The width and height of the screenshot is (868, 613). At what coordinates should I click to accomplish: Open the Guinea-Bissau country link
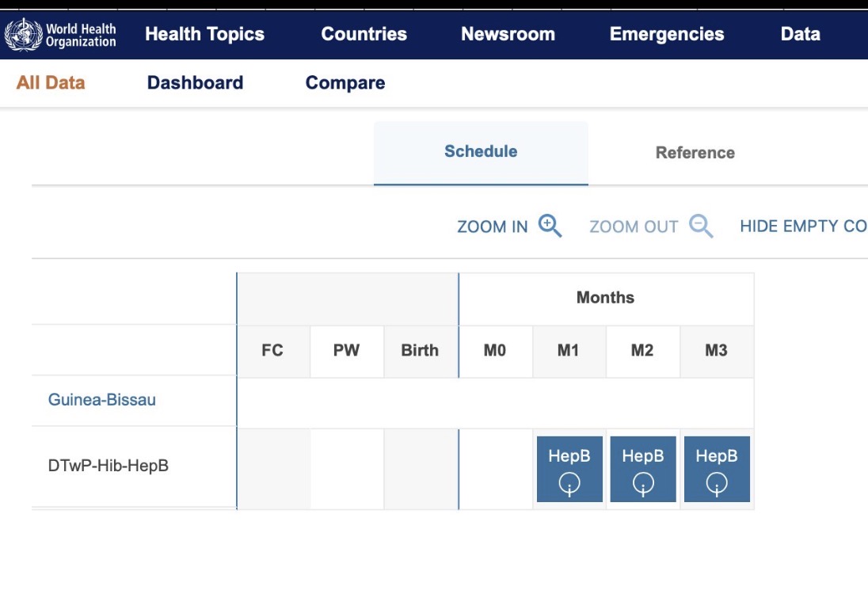[102, 400]
